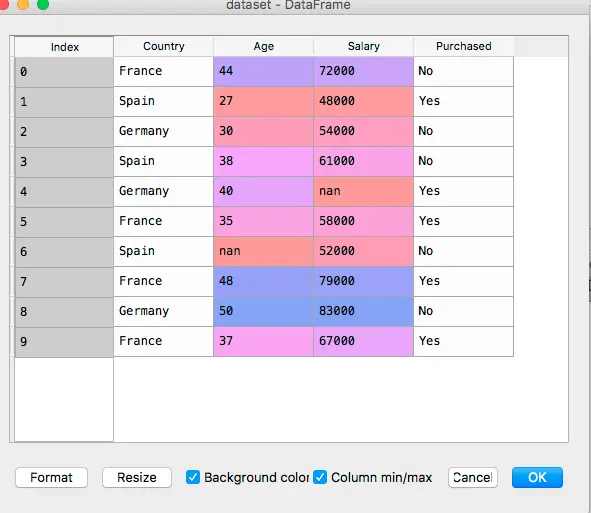Select the Country cell in row 4
The width and height of the screenshot is (591, 513).
click(164, 191)
